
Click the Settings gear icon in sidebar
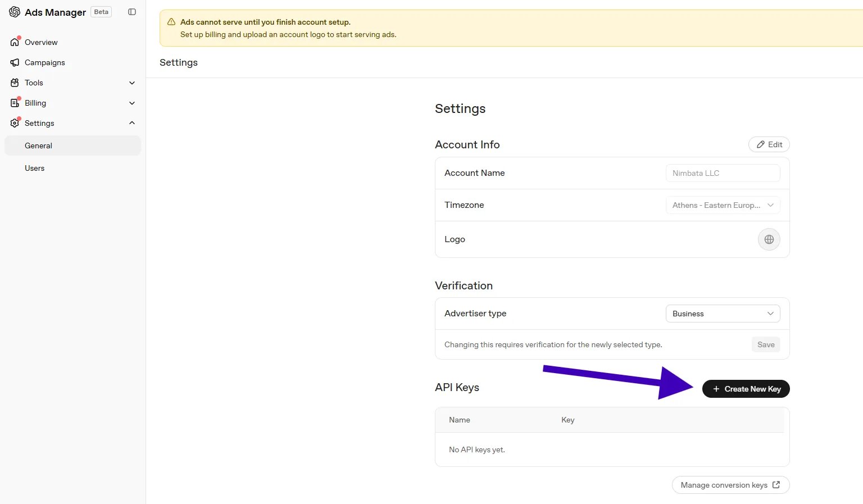coord(15,123)
